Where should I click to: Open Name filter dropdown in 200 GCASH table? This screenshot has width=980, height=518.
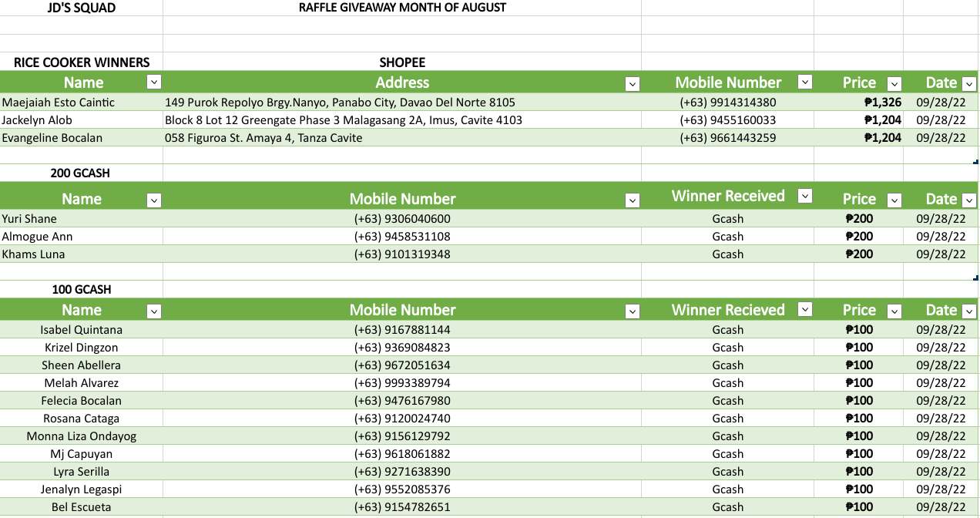pos(154,200)
